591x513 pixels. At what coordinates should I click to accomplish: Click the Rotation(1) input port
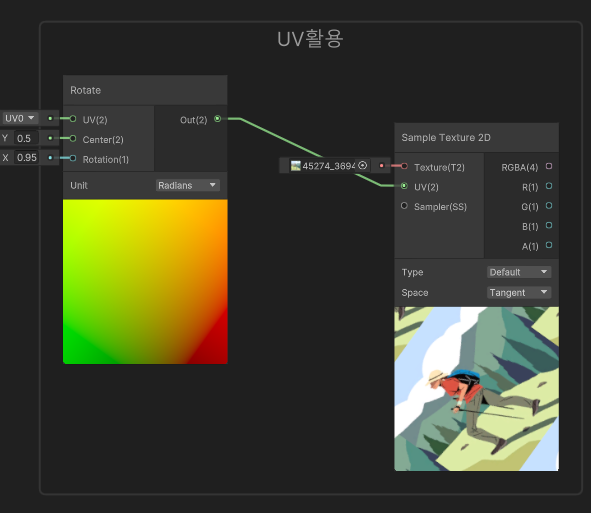coord(73,158)
